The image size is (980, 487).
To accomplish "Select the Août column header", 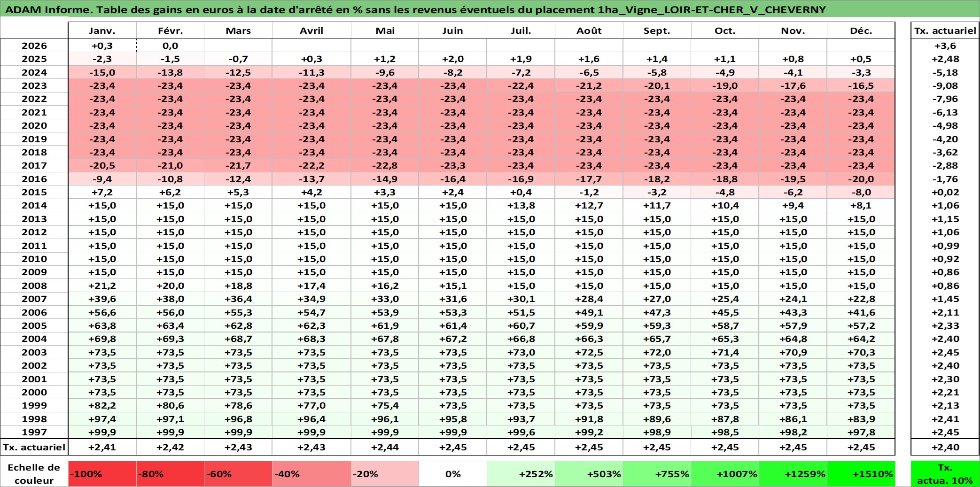I will [x=589, y=31].
